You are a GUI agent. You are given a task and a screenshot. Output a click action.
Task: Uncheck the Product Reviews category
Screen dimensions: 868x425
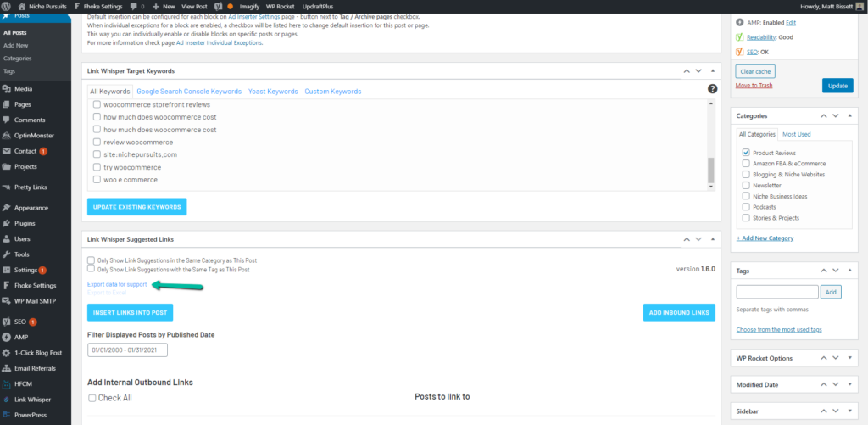click(x=746, y=153)
